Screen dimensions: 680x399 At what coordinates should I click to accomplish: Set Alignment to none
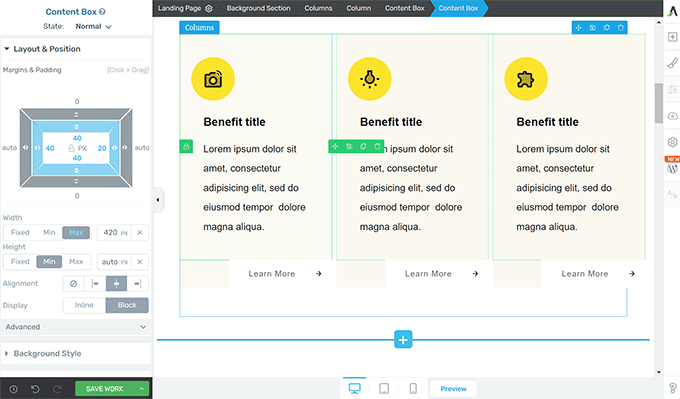[x=73, y=284]
